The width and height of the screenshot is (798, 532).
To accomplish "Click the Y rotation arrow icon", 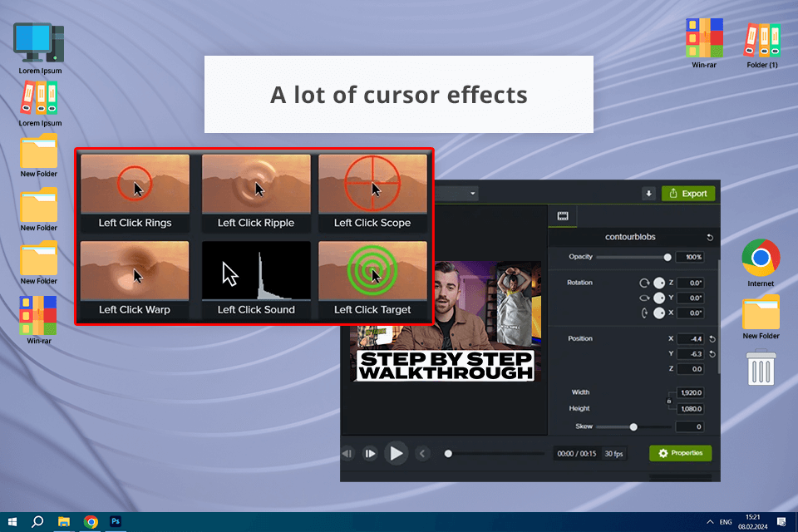I will click(x=644, y=298).
